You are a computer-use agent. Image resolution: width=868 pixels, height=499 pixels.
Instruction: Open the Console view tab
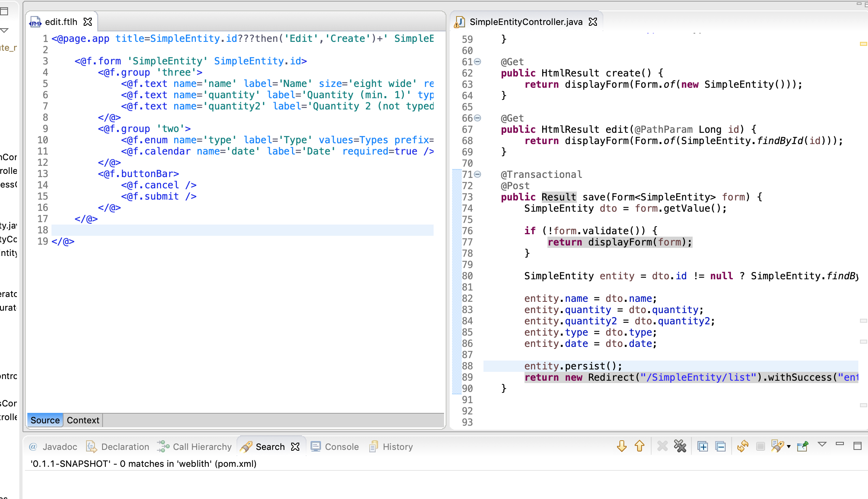341,447
